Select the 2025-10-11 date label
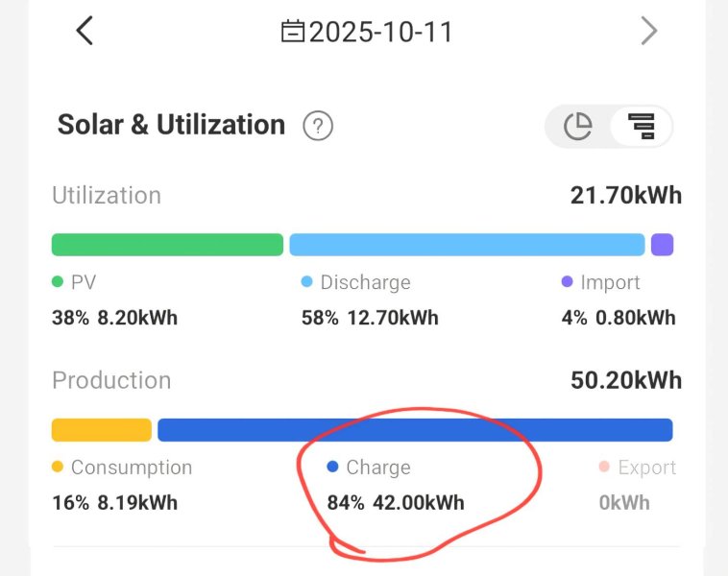Image resolution: width=728 pixels, height=576 pixels. click(380, 32)
